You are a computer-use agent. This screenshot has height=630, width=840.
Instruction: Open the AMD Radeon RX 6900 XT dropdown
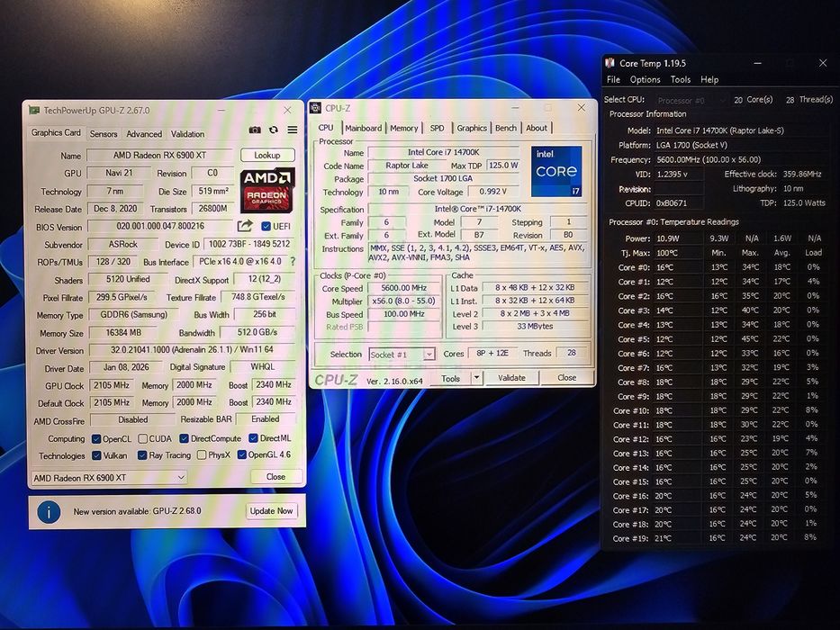pos(109,477)
